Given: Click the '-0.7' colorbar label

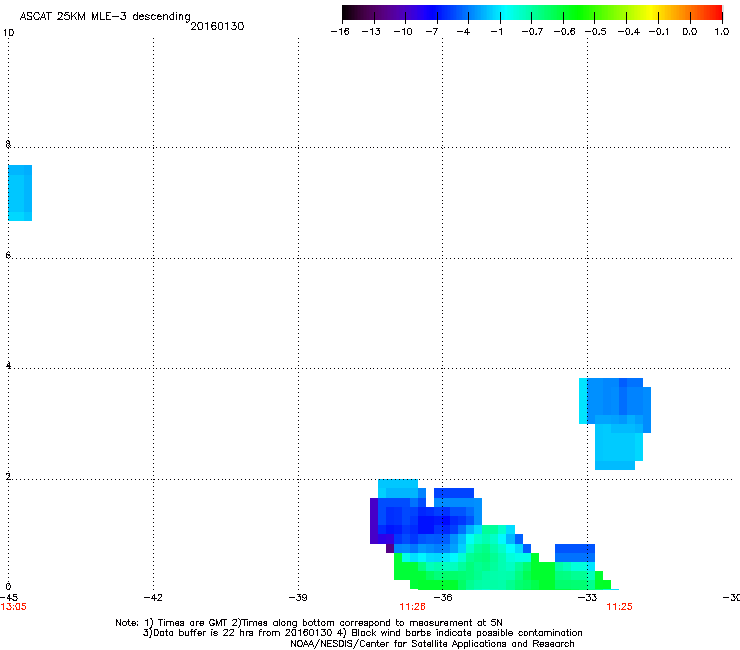Looking at the screenshot, I should pos(532,32).
